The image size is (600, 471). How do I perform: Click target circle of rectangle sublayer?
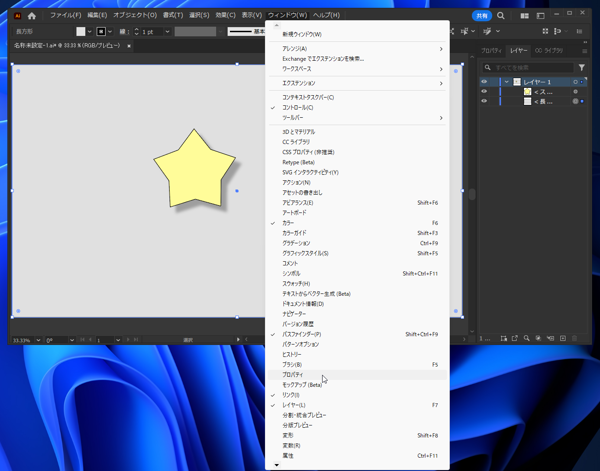click(575, 101)
